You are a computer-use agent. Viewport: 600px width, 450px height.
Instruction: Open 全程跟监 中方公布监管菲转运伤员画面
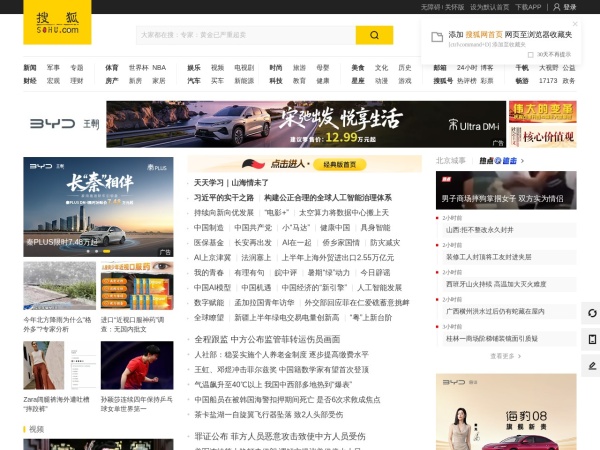[x=267, y=339]
